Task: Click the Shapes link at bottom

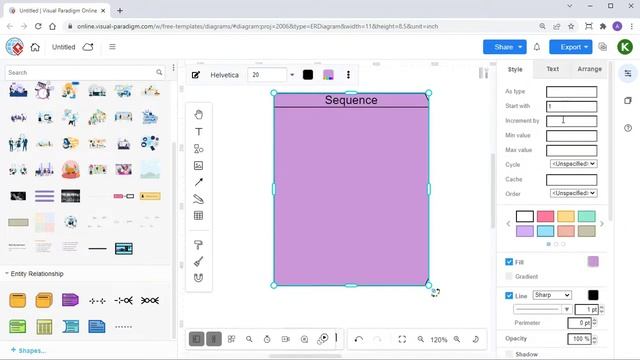Action: (x=28, y=350)
